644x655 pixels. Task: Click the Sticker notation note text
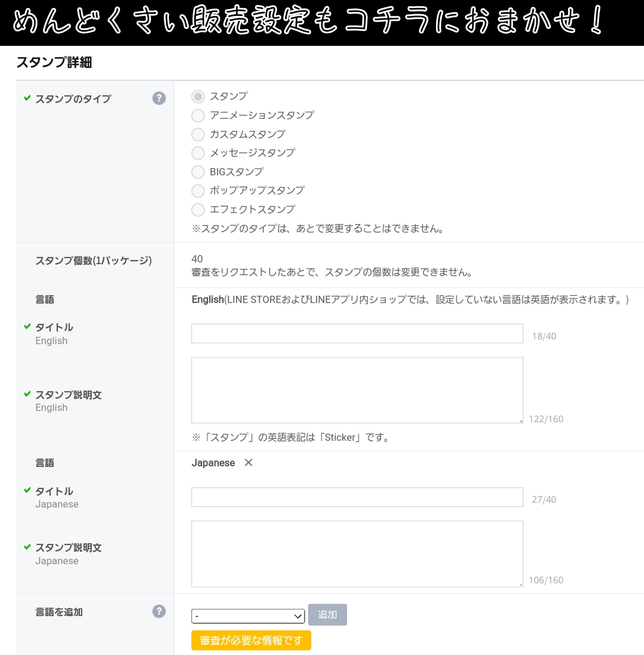[x=291, y=437]
